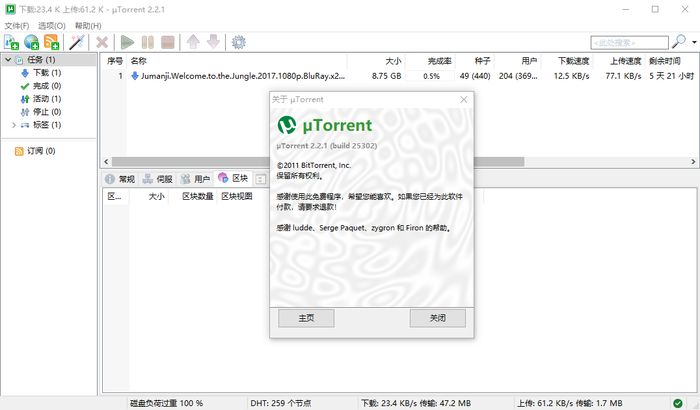
Task: Click the µTorrent title bar app icon
Action: click(10, 9)
